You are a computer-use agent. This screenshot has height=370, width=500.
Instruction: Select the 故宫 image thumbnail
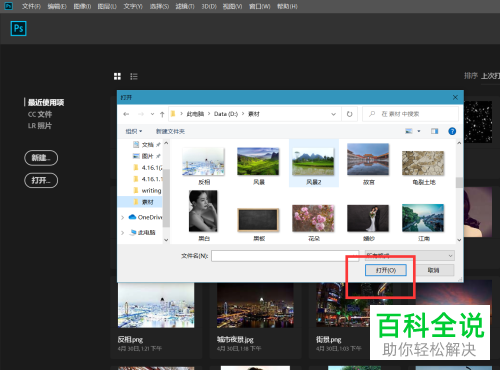coord(368,159)
